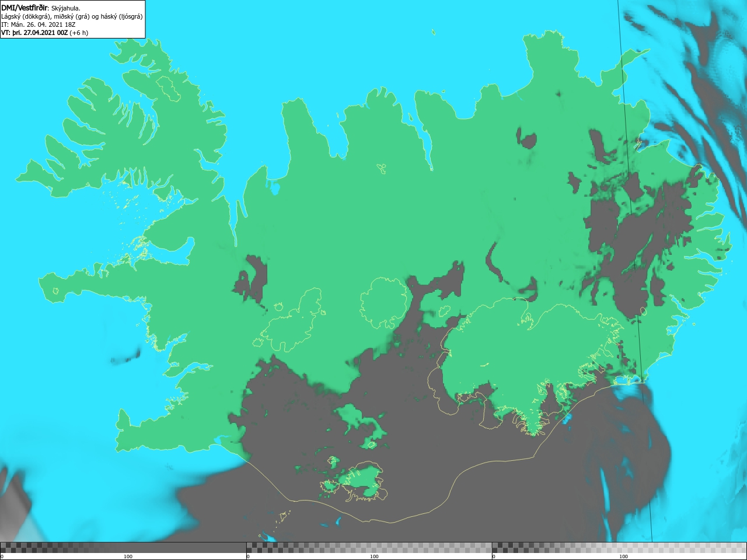Viewport: 747px width, 560px height.
Task: Click the '100' label under the last scale
Action: pyautogui.click(x=623, y=556)
